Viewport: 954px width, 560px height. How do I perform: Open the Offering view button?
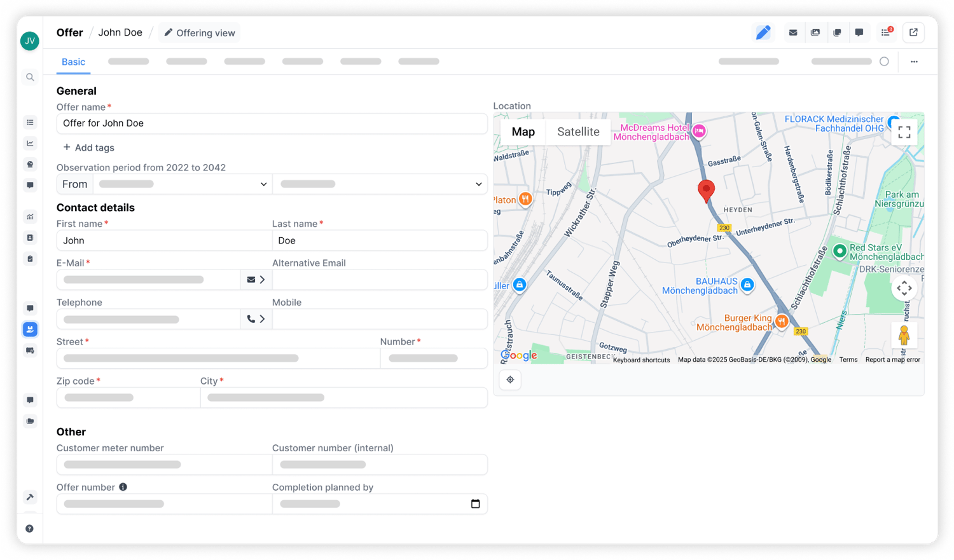pos(199,32)
